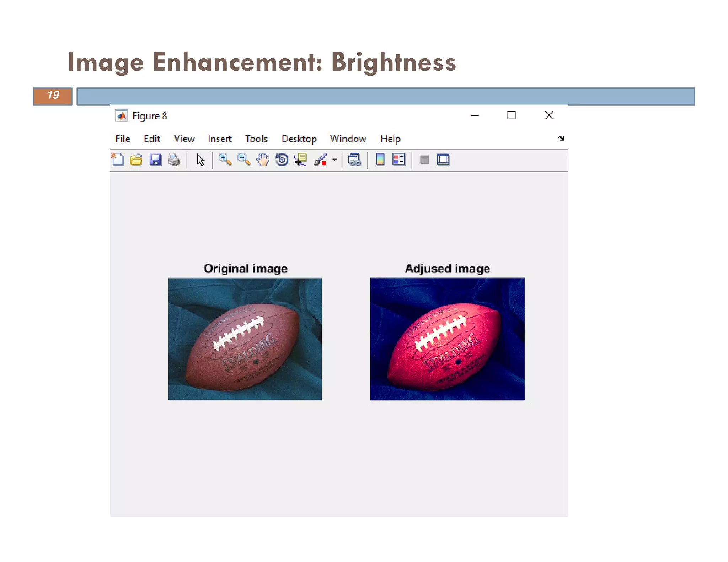Click the New Figure toolbar icon

coord(118,160)
